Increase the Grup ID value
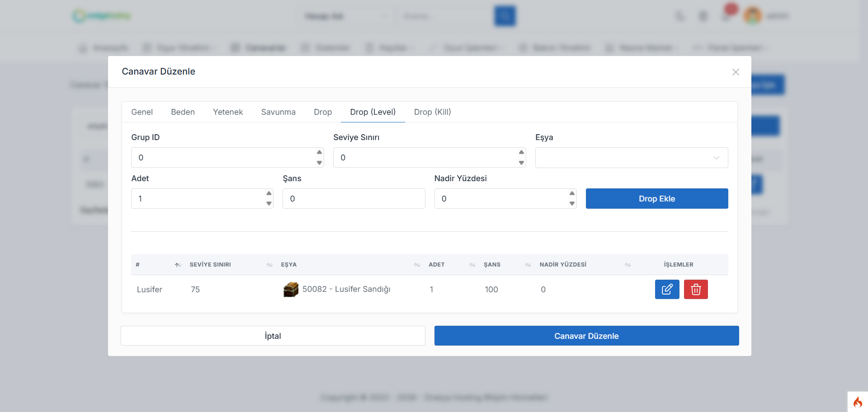This screenshot has height=412, width=868. coord(320,152)
